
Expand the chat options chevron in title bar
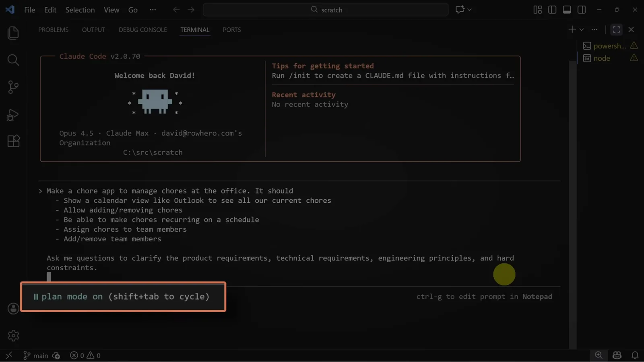[469, 10]
